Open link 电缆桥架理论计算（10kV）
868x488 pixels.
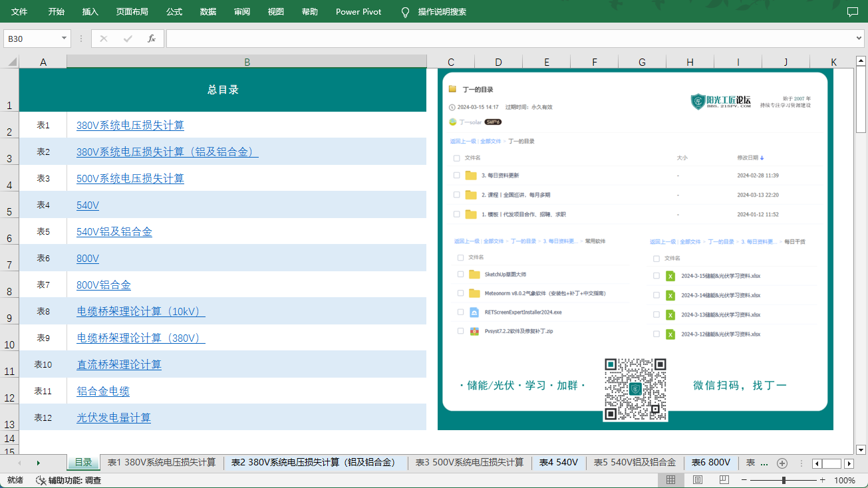coord(141,311)
